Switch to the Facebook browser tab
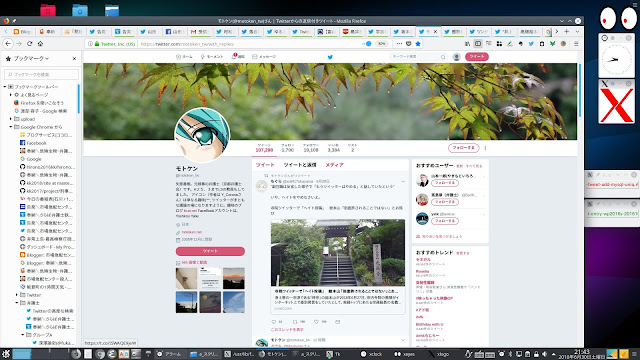 (x=174, y=31)
